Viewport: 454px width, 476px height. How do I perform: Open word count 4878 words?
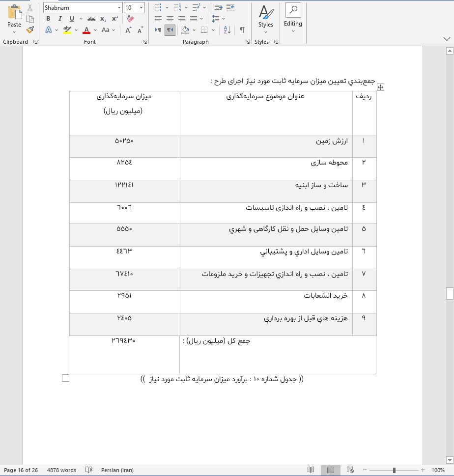(x=61, y=470)
